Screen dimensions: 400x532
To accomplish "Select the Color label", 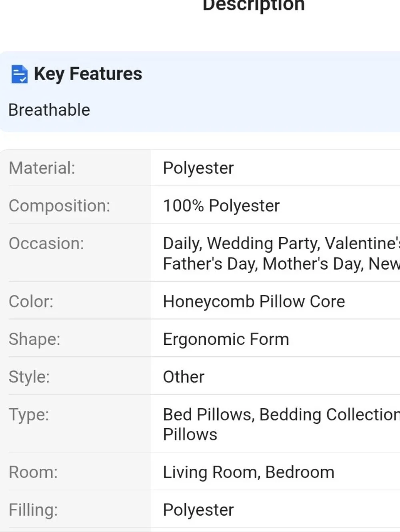I will tap(31, 302).
